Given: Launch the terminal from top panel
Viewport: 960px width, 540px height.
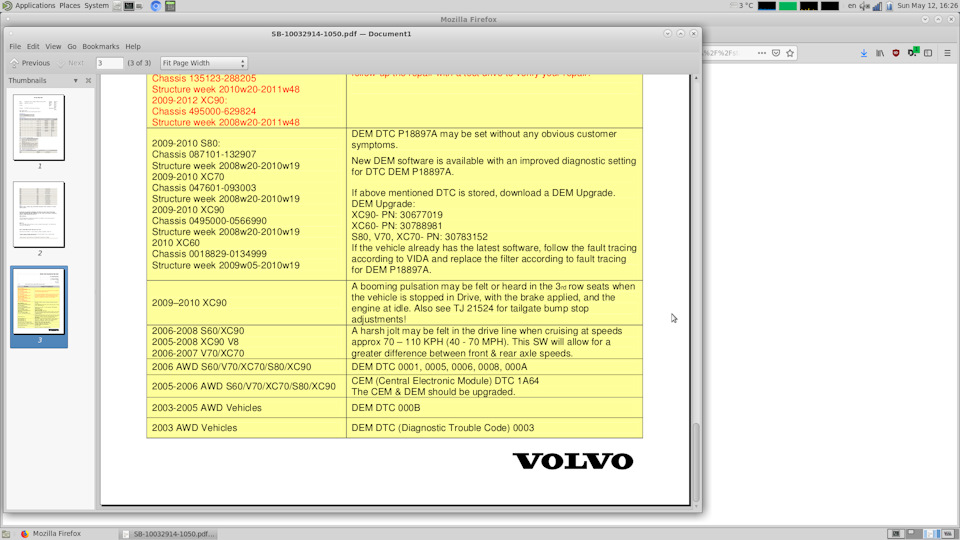Looking at the screenshot, I should coord(129,6).
